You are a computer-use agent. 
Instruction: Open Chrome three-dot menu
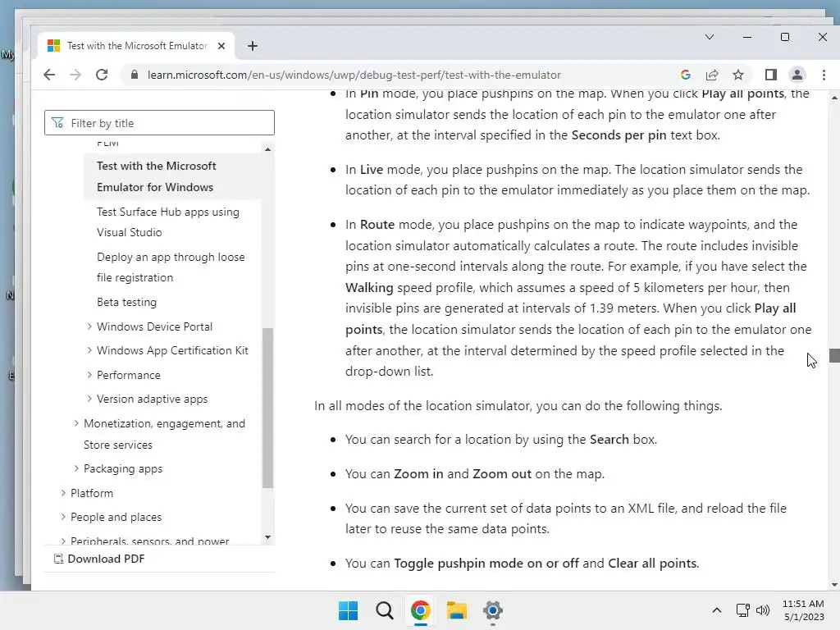[824, 75]
